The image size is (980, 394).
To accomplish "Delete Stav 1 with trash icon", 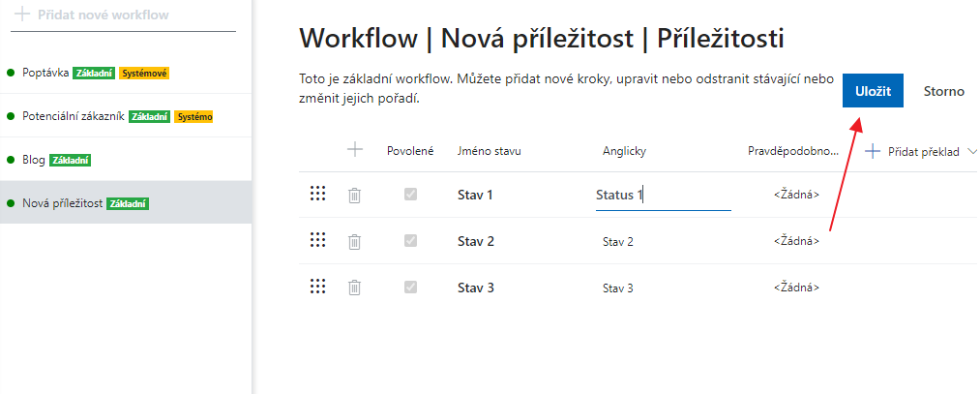I will pyautogui.click(x=354, y=196).
